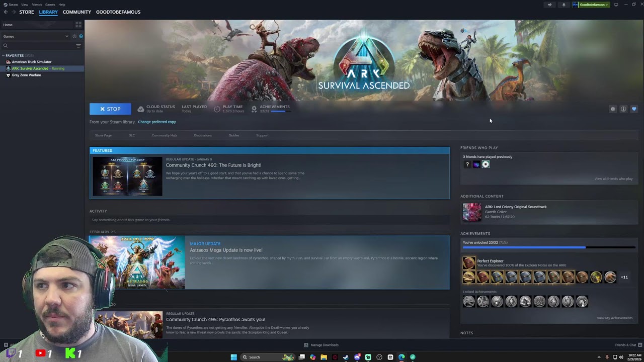Go to the STORE tab

pyautogui.click(x=27, y=12)
